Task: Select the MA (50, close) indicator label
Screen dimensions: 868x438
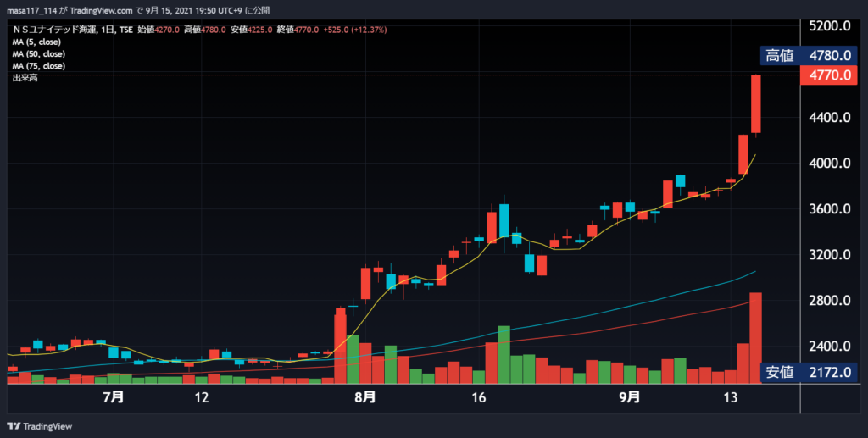Action: tap(39, 54)
